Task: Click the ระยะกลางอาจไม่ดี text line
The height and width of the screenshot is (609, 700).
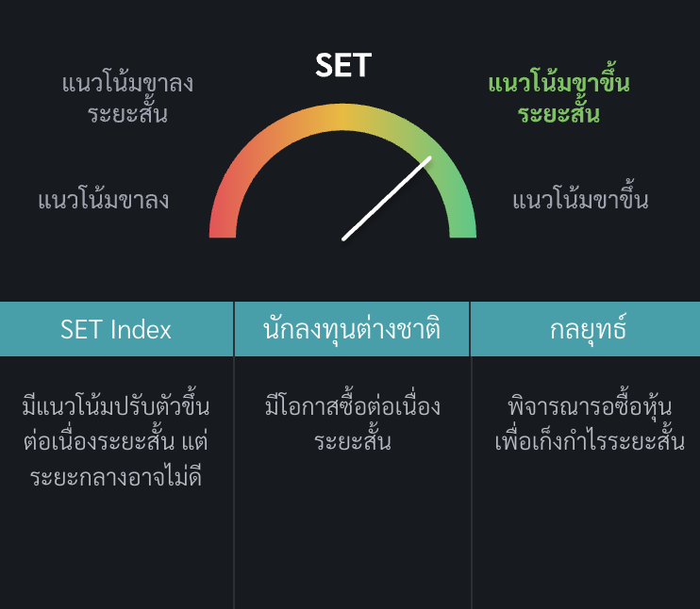Action: pyautogui.click(x=116, y=475)
